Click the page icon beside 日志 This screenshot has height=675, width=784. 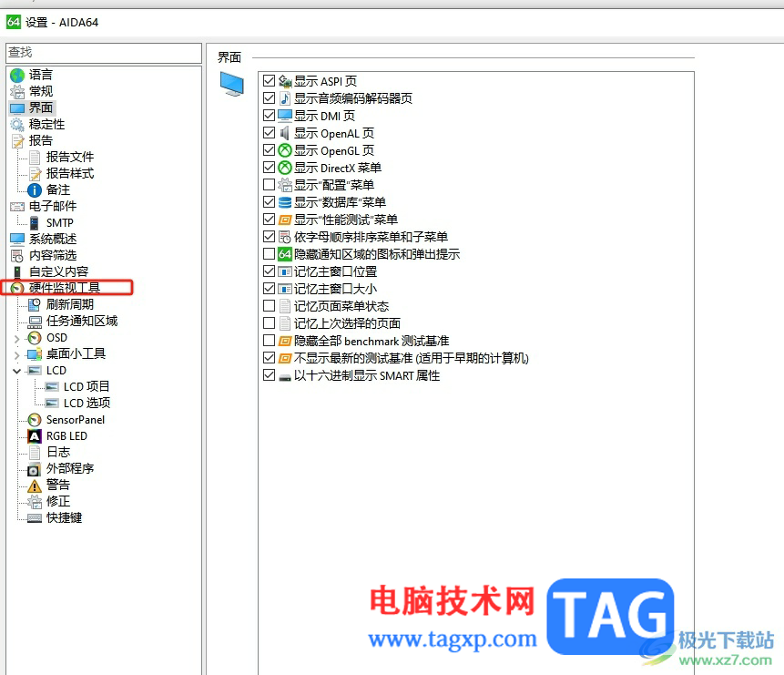35,453
